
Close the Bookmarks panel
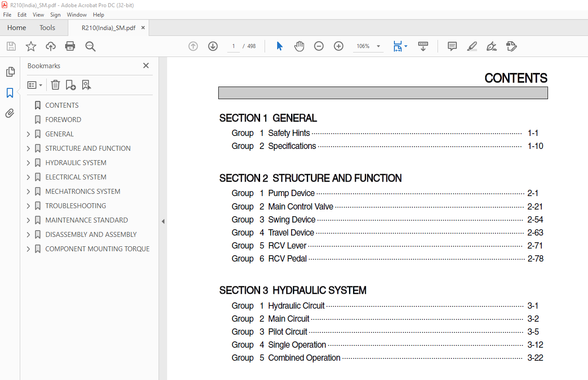click(x=146, y=66)
